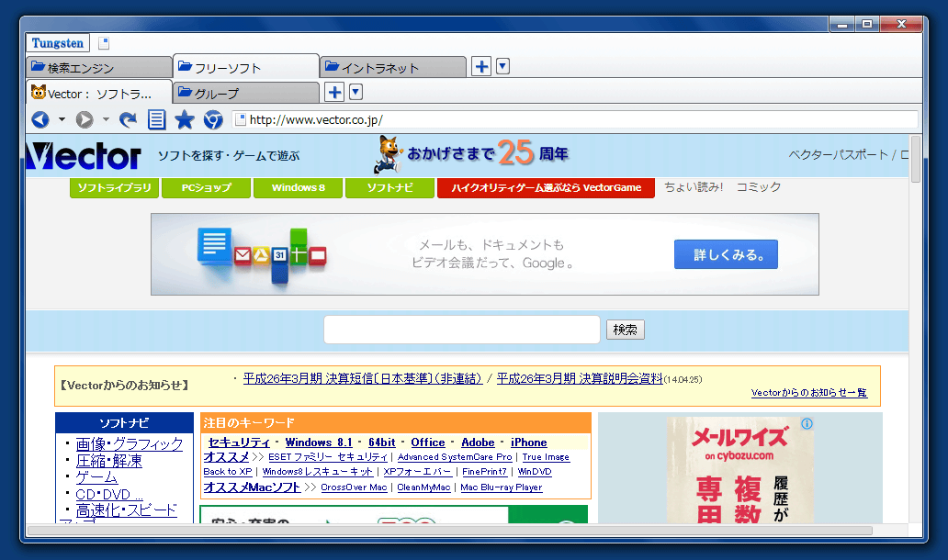Screen dimensions: 948x560
Task: Open the Forward button history dropdown arrow
Action: point(106,119)
